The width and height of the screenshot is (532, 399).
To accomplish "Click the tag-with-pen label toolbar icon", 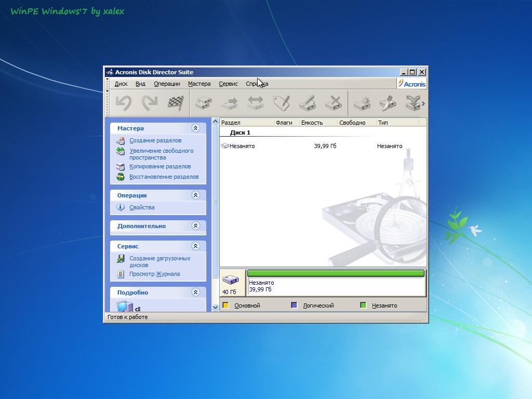I will pyautogui.click(x=282, y=103).
